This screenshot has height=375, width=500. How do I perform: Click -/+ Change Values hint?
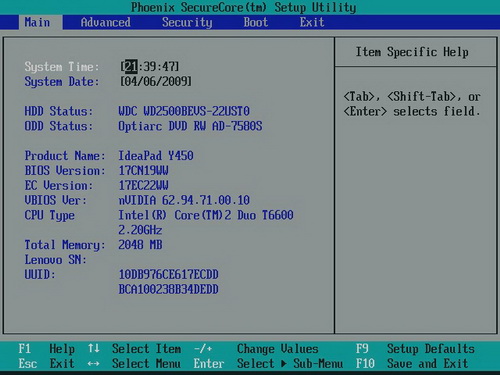pyautogui.click(x=256, y=349)
